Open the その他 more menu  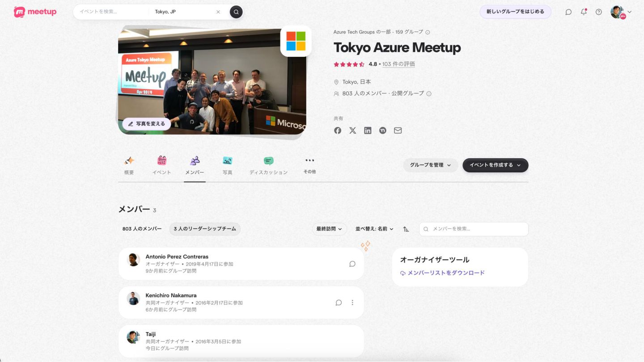(x=309, y=165)
